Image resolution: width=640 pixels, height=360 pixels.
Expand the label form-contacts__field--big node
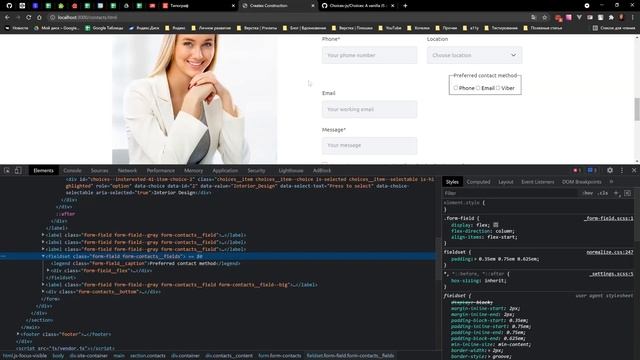click(43, 284)
